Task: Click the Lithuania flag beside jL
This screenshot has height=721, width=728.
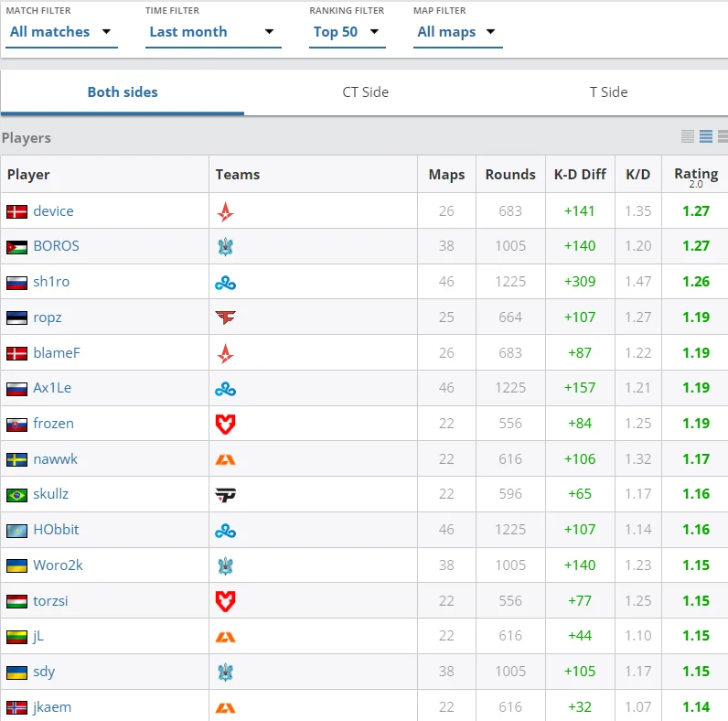Action: (x=16, y=637)
